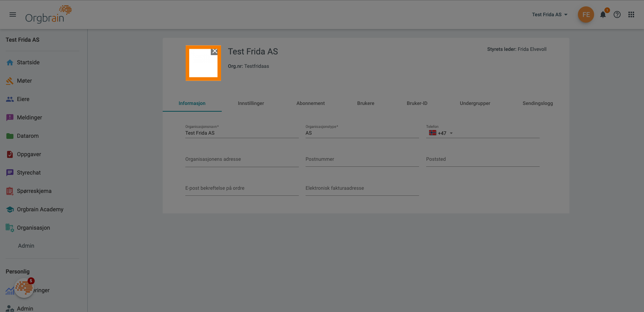Switch to the Informasjon tab
This screenshot has width=644, height=312.
[192, 103]
